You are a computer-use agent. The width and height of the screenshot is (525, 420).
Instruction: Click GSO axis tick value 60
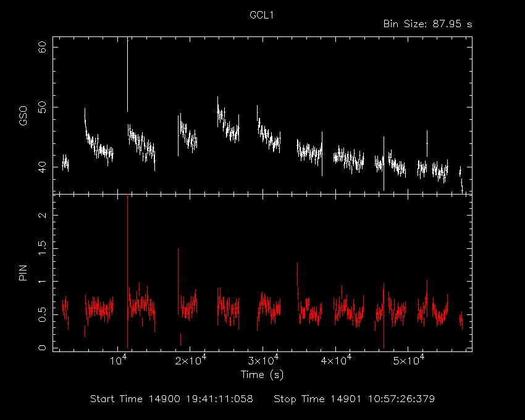[43, 47]
